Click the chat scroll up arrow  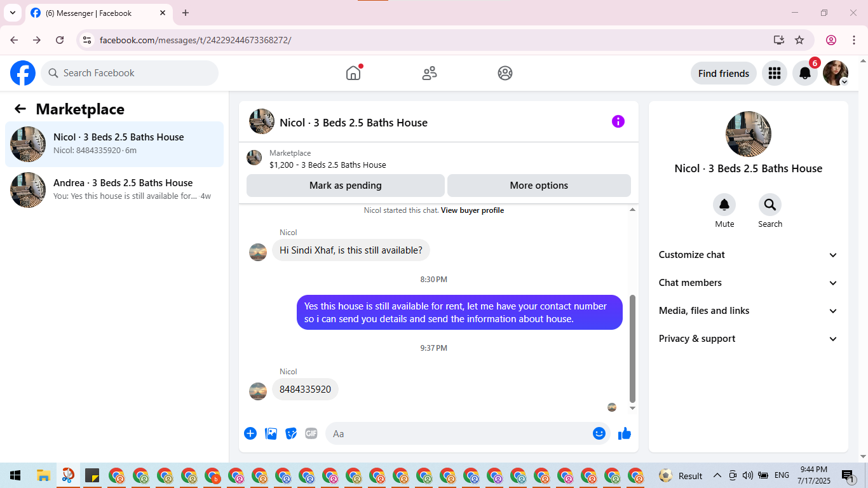(x=632, y=210)
